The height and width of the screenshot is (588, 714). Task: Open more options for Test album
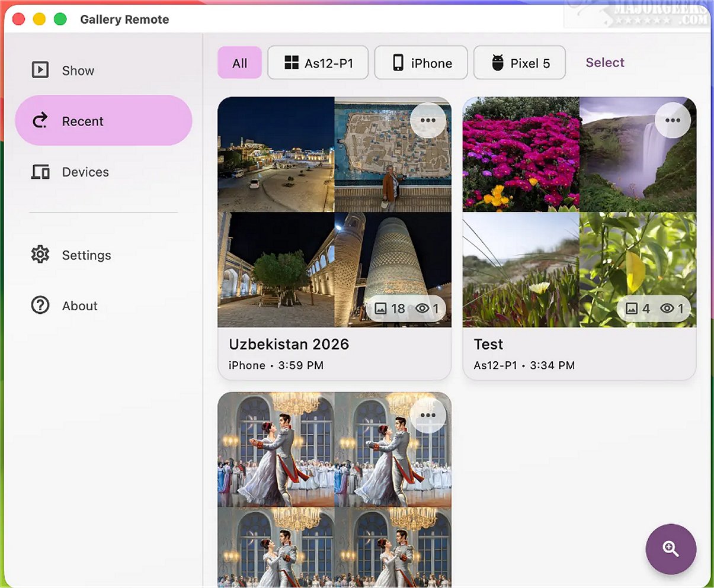tap(673, 120)
